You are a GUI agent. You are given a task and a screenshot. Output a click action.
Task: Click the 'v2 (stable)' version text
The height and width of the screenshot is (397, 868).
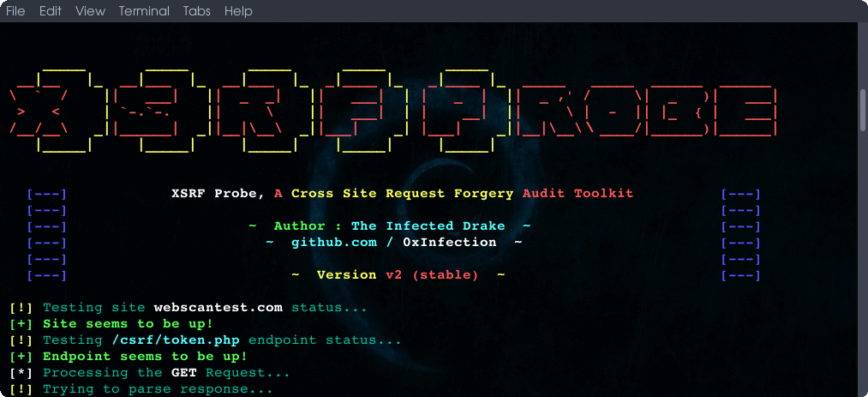(432, 275)
